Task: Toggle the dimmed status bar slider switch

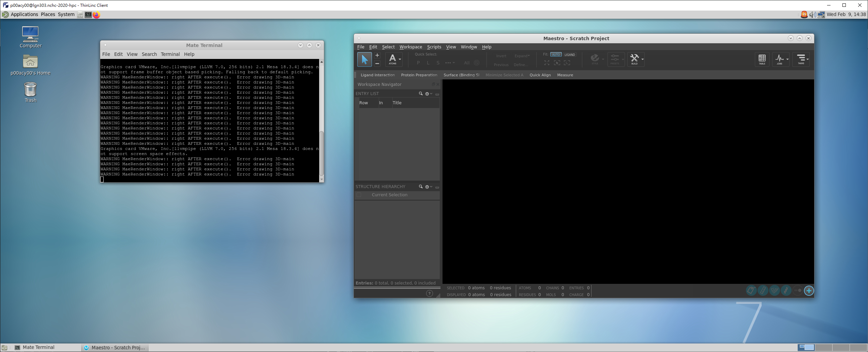Action: click(797, 291)
